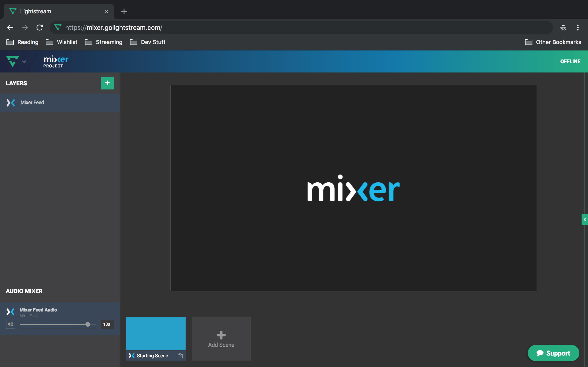This screenshot has width=588, height=367.
Task: Reload the current page
Action: (x=40, y=27)
